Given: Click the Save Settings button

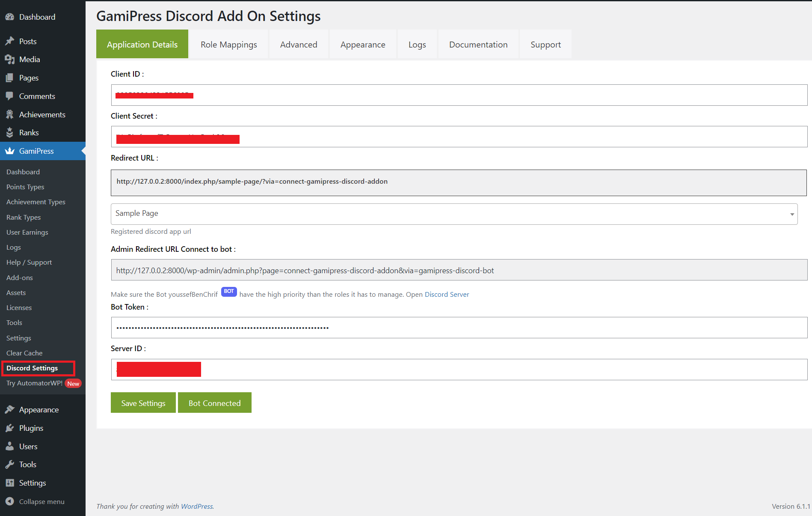Looking at the screenshot, I should click(x=143, y=403).
